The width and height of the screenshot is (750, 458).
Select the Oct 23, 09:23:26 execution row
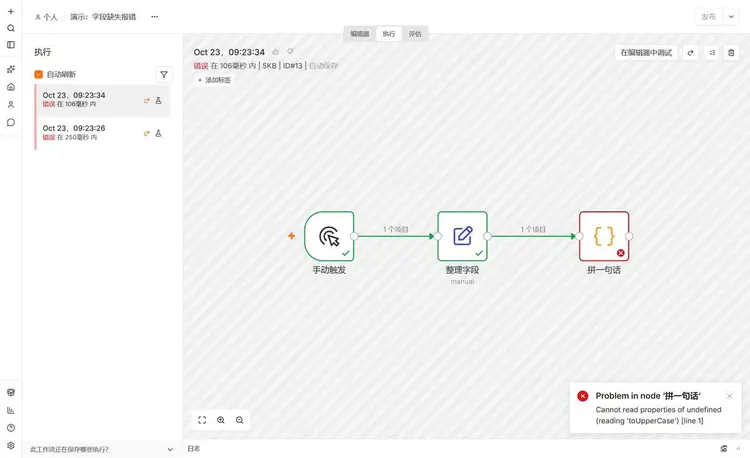(102, 133)
